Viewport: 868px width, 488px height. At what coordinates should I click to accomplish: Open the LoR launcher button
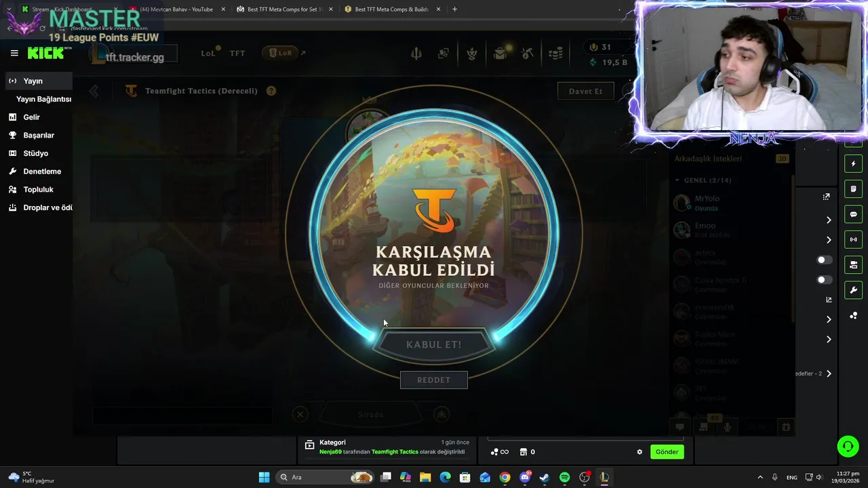tap(280, 53)
